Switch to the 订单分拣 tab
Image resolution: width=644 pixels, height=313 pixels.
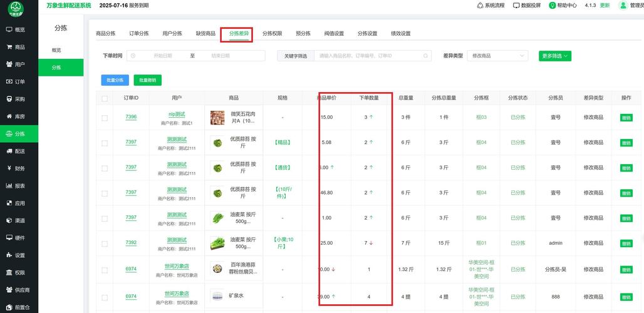tap(139, 34)
